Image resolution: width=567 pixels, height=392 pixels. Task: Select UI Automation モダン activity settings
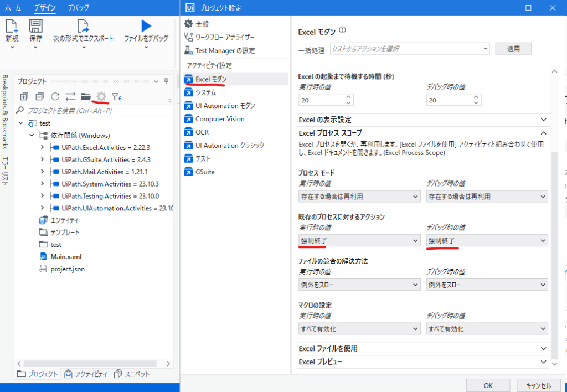point(235,106)
